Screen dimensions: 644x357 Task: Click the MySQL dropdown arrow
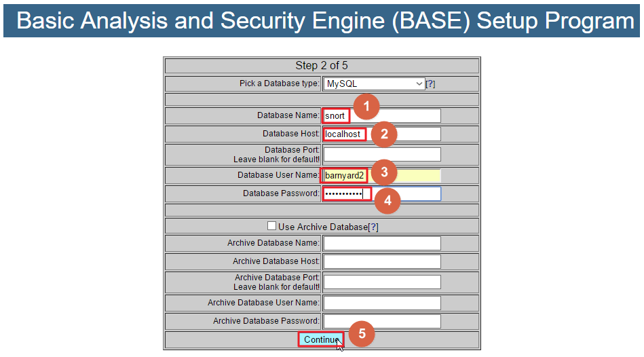pos(419,83)
